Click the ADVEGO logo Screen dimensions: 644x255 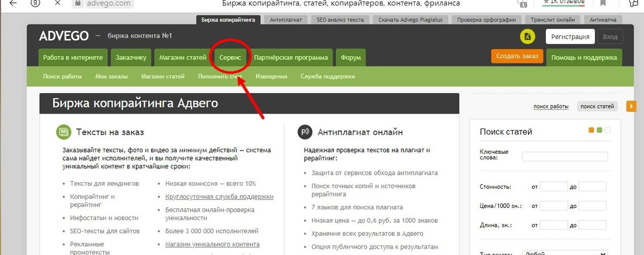pos(63,36)
